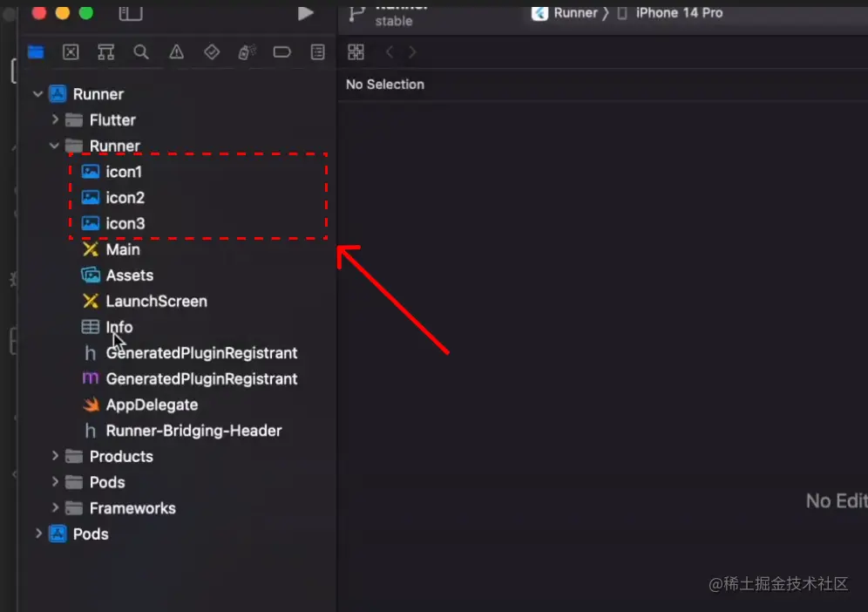Open the Issue navigator warning icon

[177, 52]
